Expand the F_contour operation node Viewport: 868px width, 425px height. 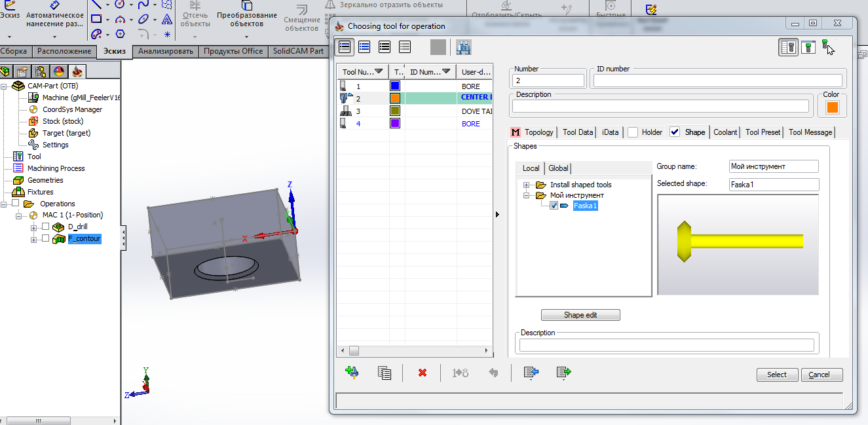tap(34, 240)
